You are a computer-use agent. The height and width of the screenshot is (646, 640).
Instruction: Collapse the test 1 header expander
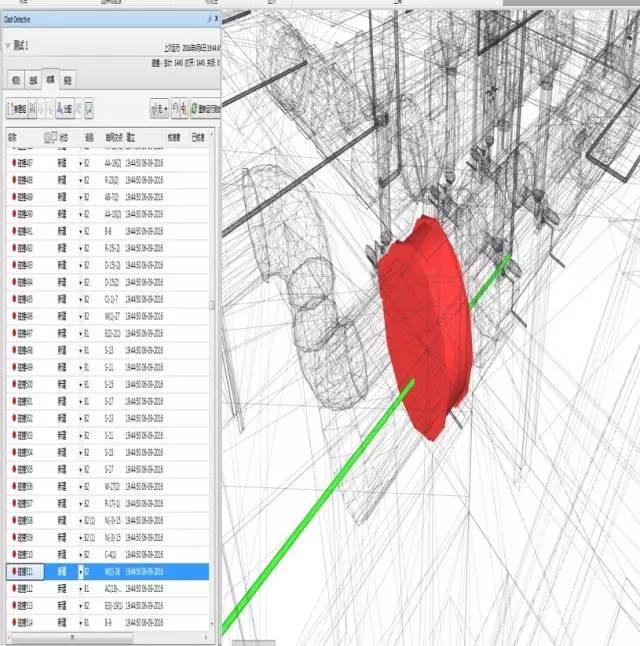pos(8,44)
